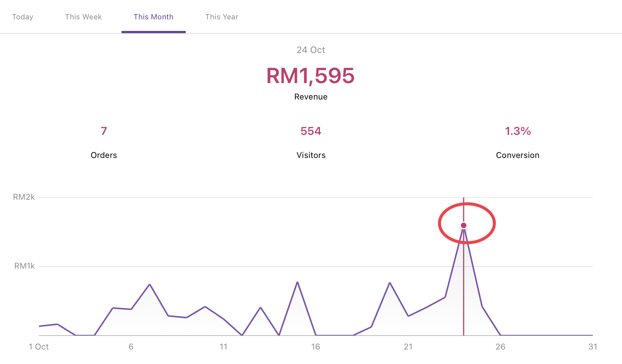
Task: Click the RM1k y-axis label
Action: 24,266
